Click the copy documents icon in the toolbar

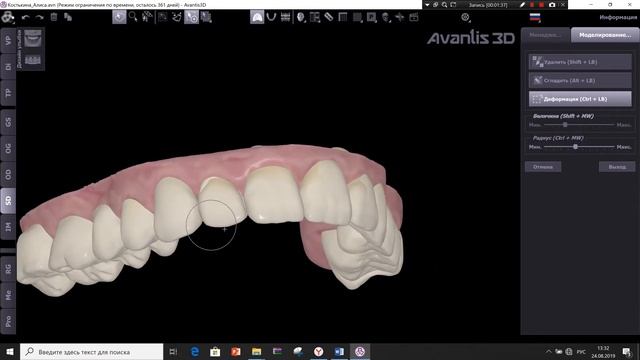[x=68, y=17]
